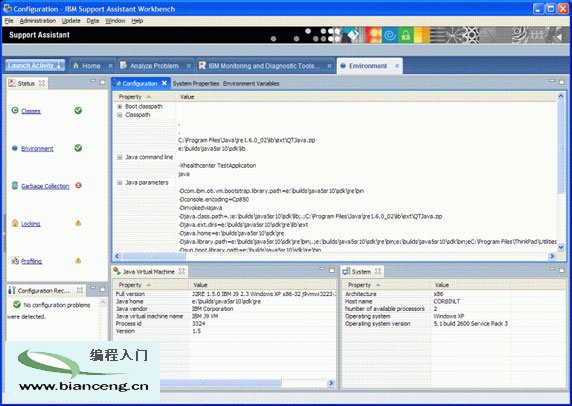
Task: Select the Status view tab
Action: [26, 84]
